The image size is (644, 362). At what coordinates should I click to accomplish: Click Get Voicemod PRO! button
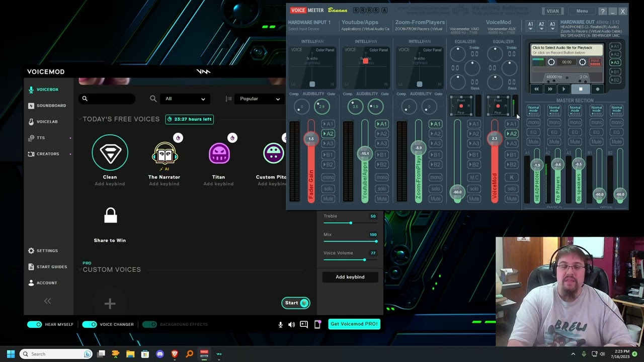point(354,324)
